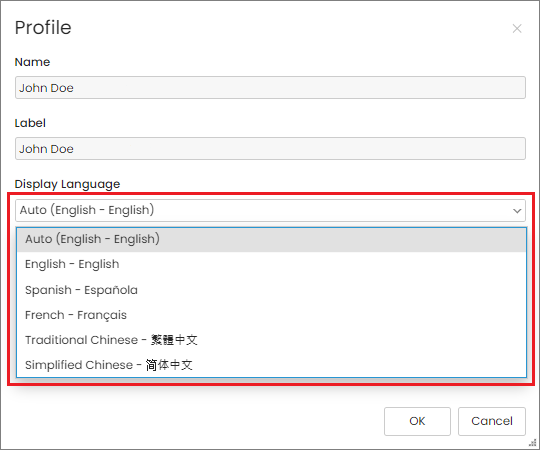
Task: Click the Name input field
Action: (x=270, y=88)
